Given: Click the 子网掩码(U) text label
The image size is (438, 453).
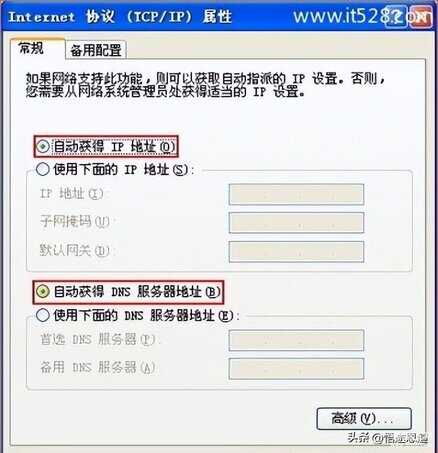Looking at the screenshot, I should click(75, 222).
